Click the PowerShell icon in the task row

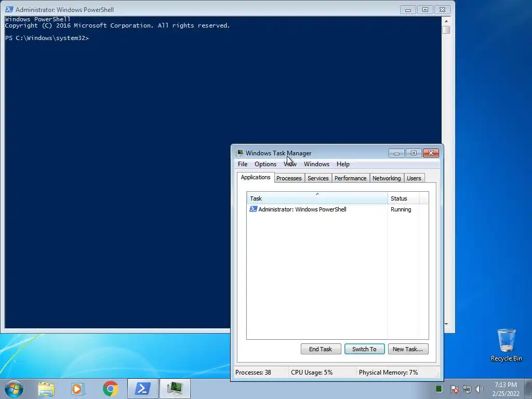[x=253, y=209]
